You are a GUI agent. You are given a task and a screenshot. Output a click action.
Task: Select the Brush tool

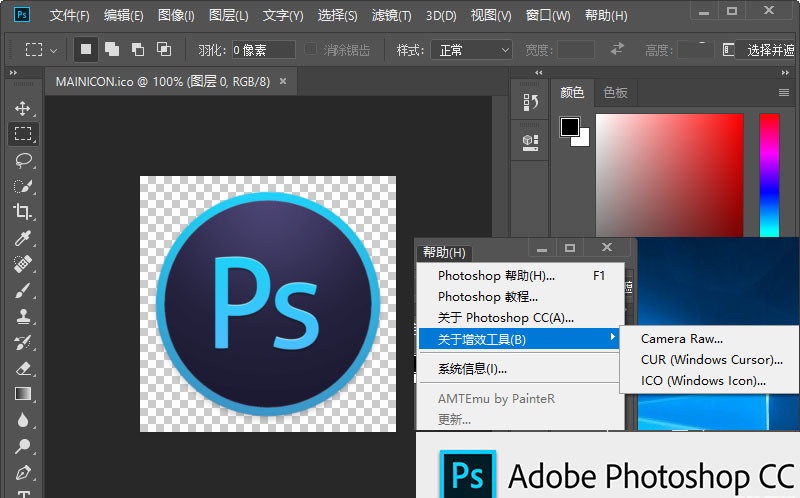coord(22,290)
